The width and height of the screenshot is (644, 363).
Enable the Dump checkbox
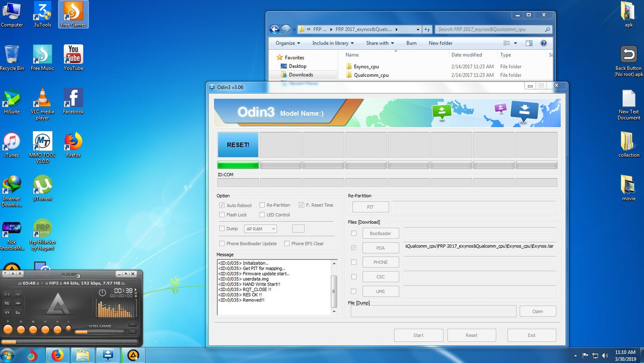click(x=222, y=228)
